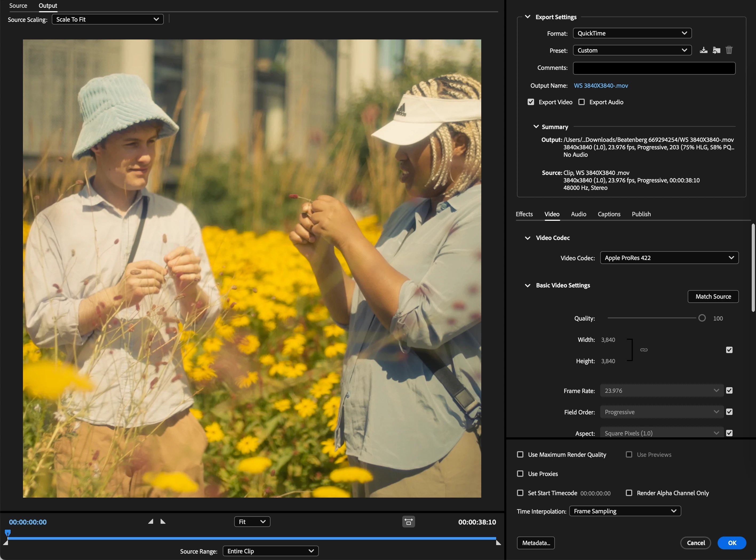Check the Render Alpha Channel Only box
756x560 pixels.
(629, 493)
